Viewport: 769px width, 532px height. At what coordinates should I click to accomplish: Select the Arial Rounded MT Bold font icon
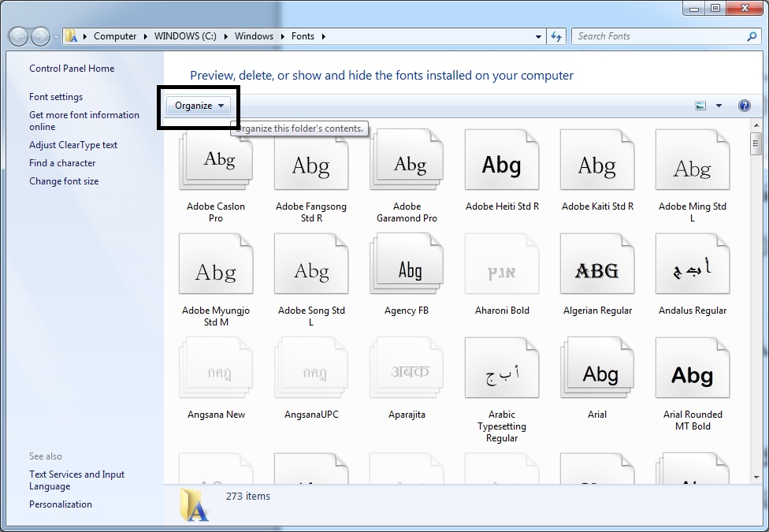pos(693,367)
